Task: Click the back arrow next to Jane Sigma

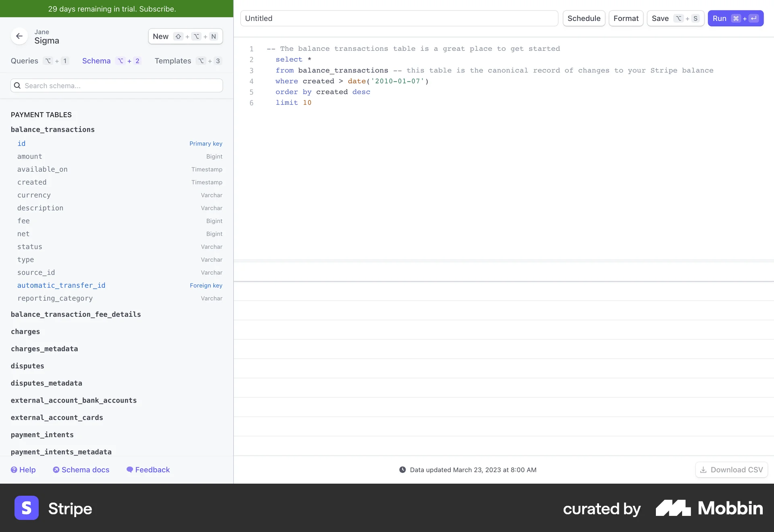Action: [x=19, y=36]
